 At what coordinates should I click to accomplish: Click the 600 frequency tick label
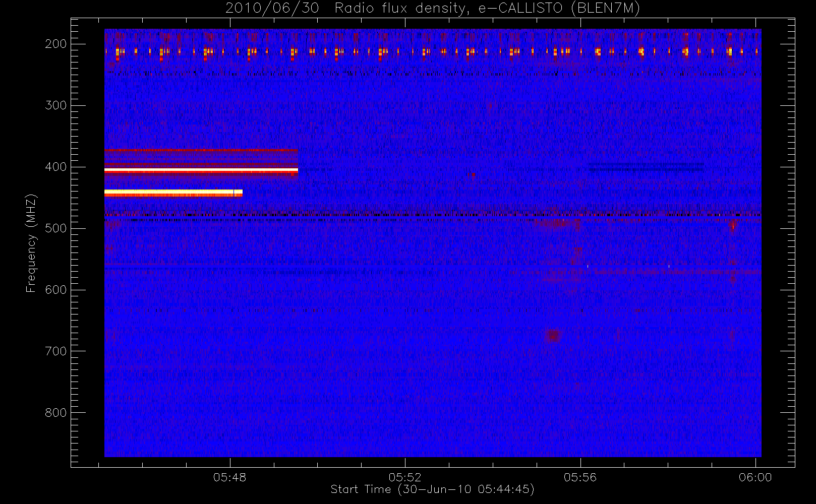tap(56, 290)
